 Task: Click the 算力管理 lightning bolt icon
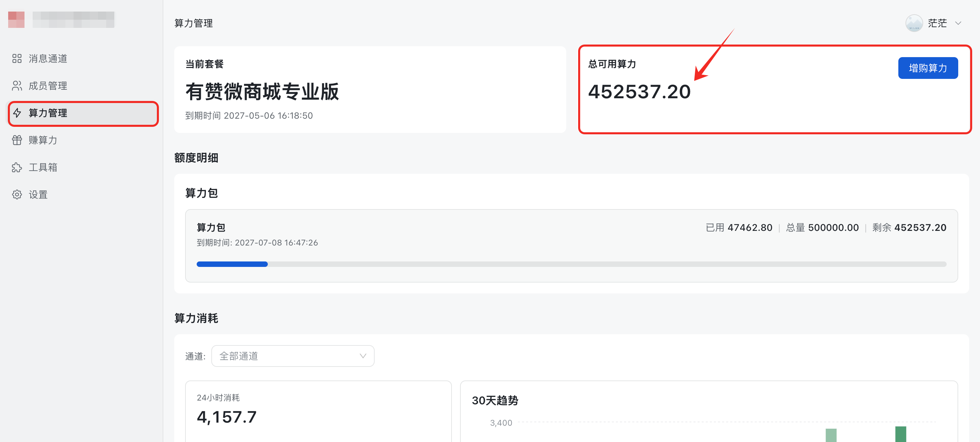(17, 113)
